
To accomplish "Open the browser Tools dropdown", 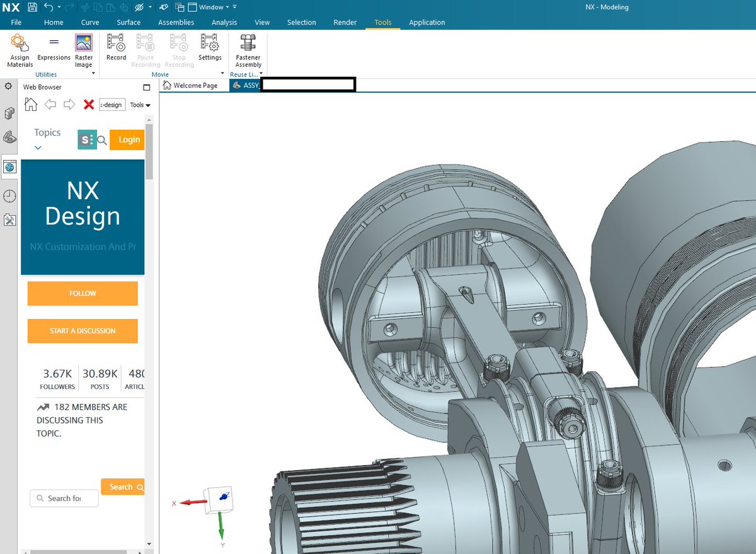I will tap(140, 105).
